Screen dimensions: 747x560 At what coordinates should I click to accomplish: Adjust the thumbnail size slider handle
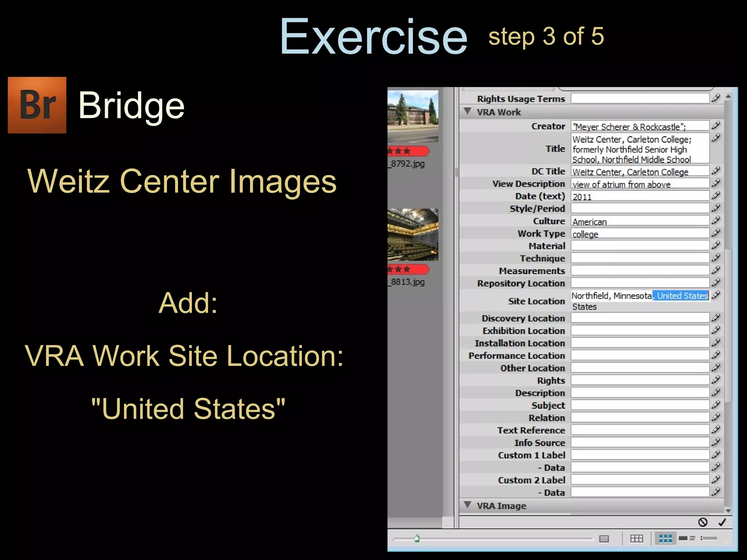pos(417,538)
